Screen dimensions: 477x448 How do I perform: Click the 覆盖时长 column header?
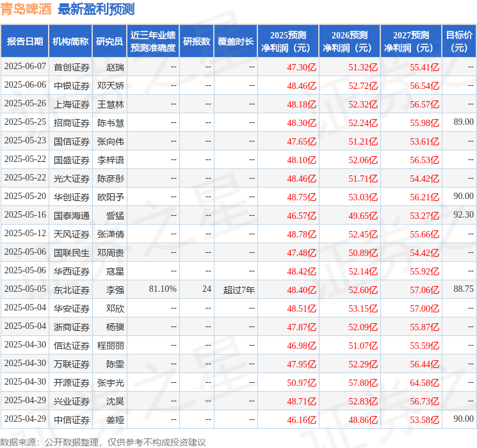[x=236, y=41]
